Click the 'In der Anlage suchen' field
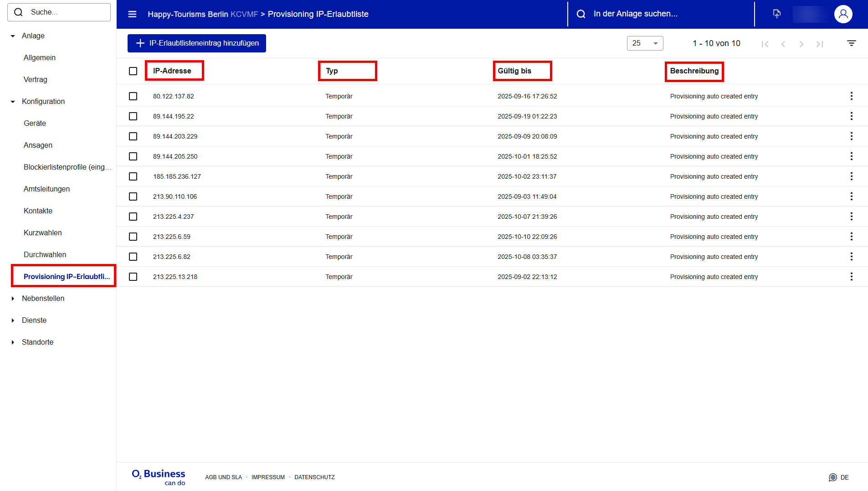The image size is (868, 491). [x=661, y=14]
